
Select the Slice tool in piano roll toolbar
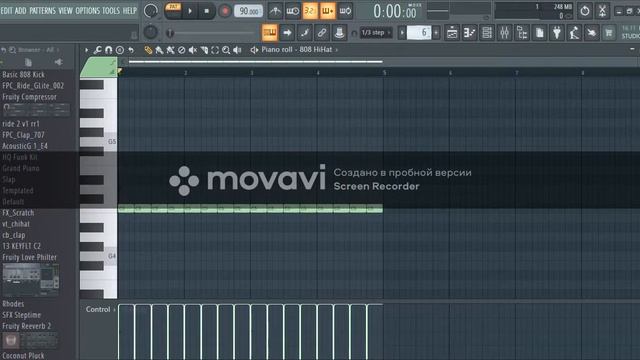pyautogui.click(x=204, y=50)
